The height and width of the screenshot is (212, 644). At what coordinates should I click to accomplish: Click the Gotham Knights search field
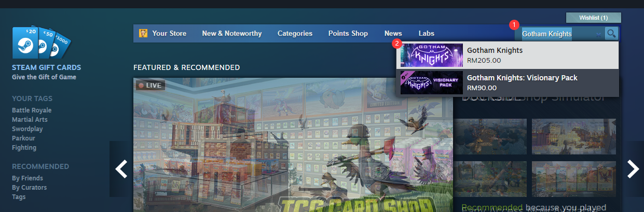click(559, 34)
